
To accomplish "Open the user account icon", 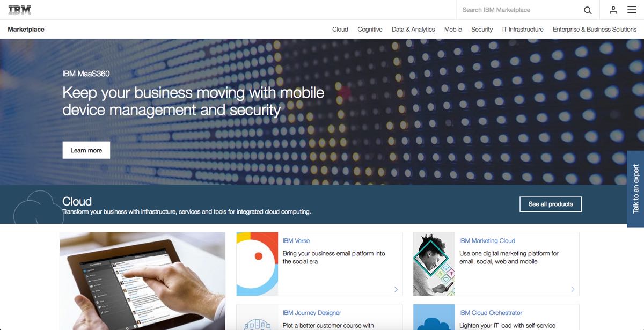I will (613, 10).
